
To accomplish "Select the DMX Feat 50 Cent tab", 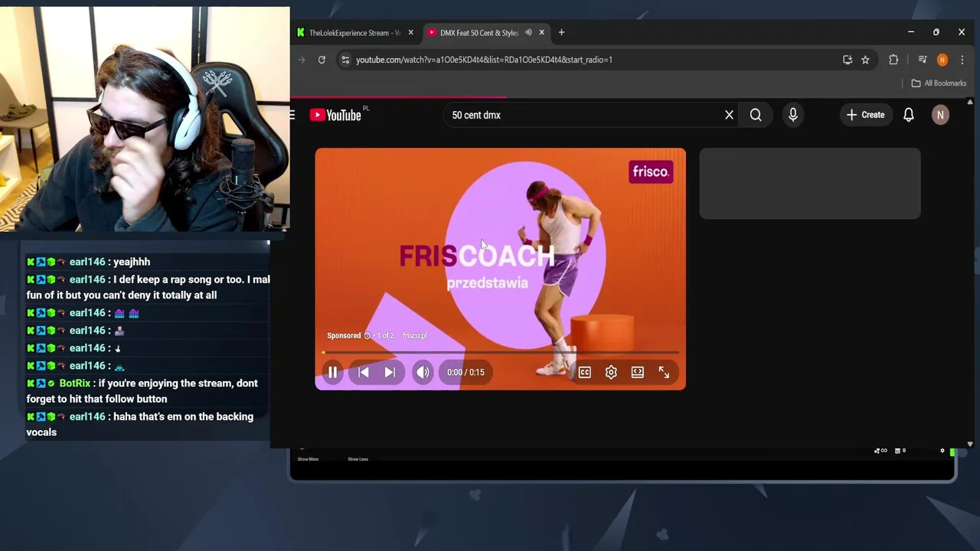I will 479,33.
